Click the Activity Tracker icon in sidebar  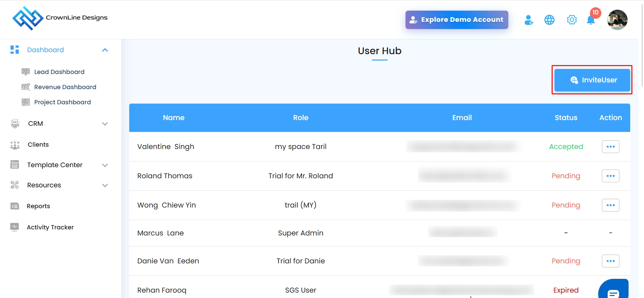[x=14, y=227]
